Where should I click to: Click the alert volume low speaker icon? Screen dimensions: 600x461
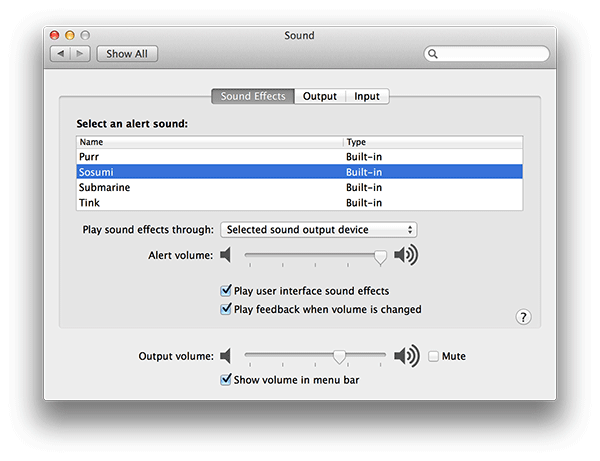(x=226, y=256)
